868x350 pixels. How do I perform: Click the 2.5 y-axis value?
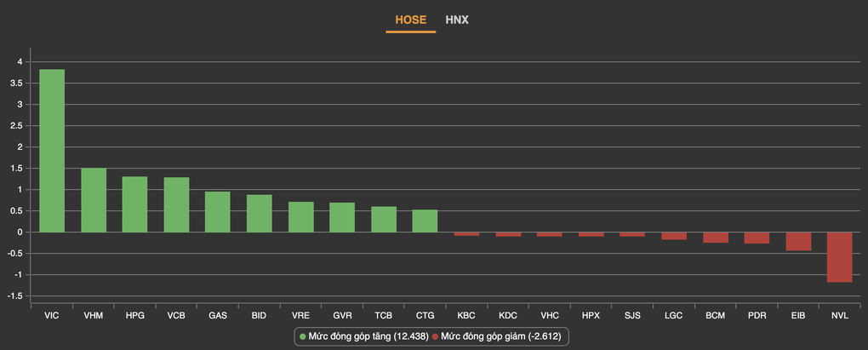click(x=15, y=126)
